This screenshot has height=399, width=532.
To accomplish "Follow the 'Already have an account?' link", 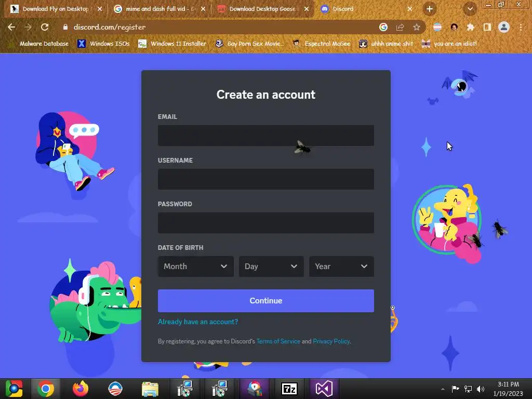I will 198,322.
